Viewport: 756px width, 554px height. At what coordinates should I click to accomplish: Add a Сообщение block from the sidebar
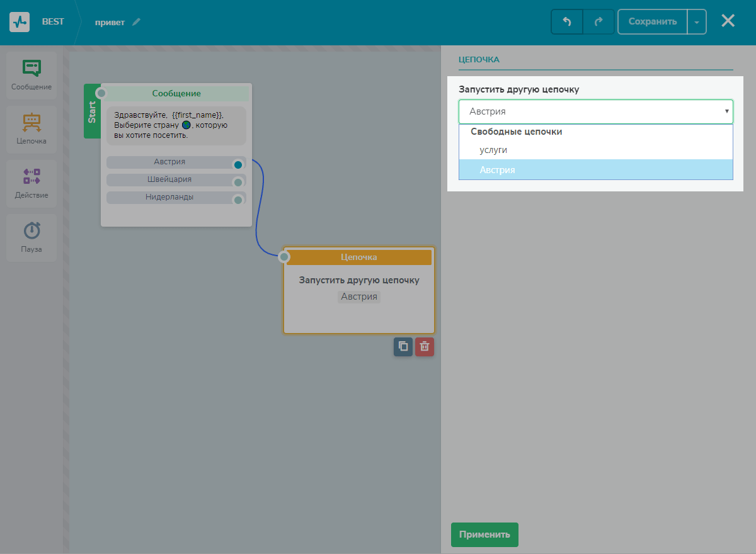tap(31, 76)
